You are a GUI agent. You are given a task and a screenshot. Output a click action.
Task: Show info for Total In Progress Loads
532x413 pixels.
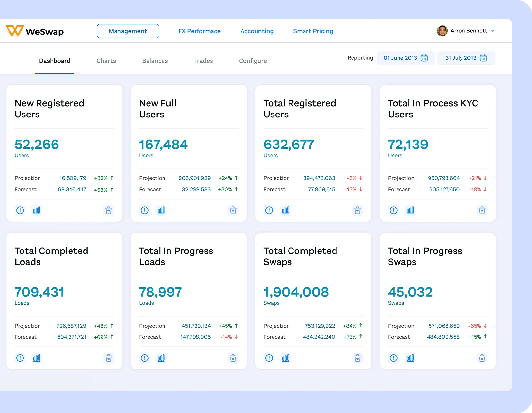[145, 358]
